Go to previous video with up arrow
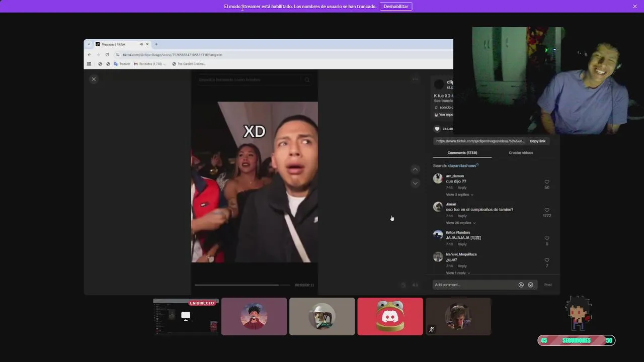Image resolution: width=644 pixels, height=362 pixels. click(x=415, y=169)
